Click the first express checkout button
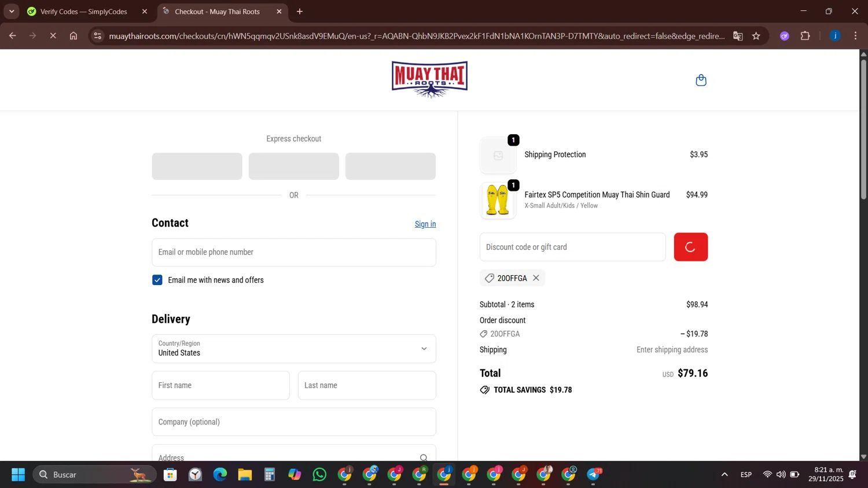Viewport: 868px width, 488px height. click(x=197, y=166)
